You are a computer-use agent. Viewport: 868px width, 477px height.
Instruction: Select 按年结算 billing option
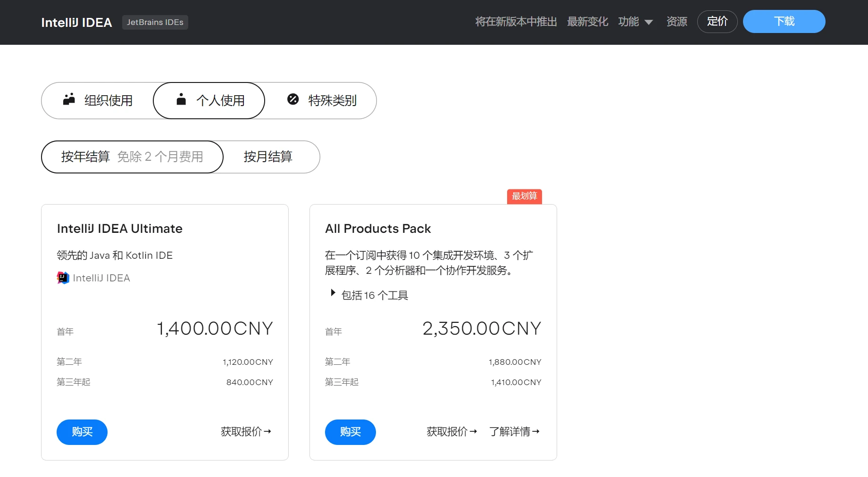tap(132, 157)
